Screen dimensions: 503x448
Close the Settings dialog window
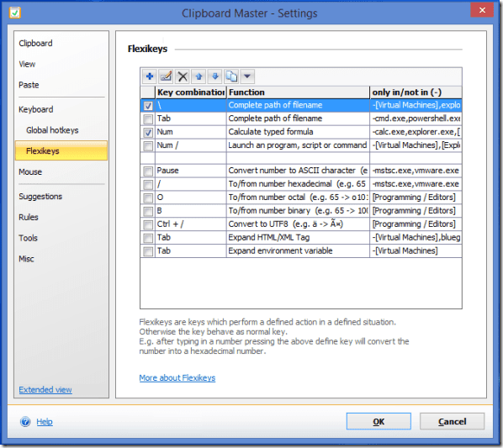click(x=482, y=10)
